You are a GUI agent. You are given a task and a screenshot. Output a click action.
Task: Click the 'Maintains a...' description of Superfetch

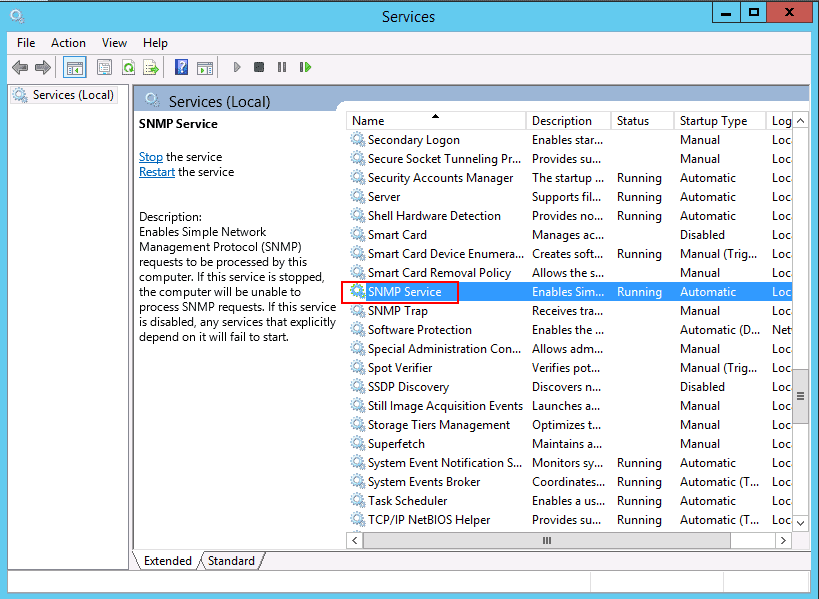[567, 444]
